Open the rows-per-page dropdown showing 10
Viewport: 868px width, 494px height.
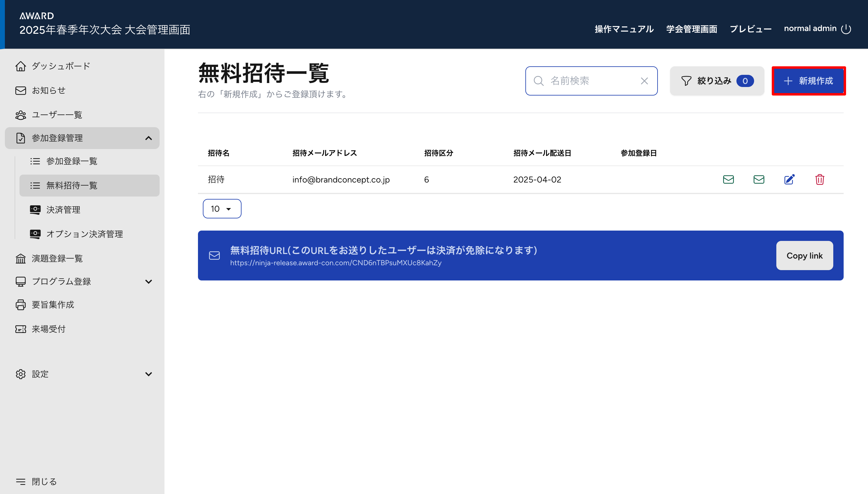coord(222,209)
